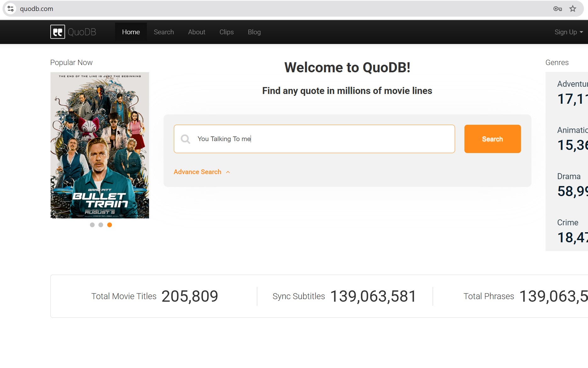Click 'Find any quote in millions of movie lines'
The image size is (588, 368).
(347, 91)
